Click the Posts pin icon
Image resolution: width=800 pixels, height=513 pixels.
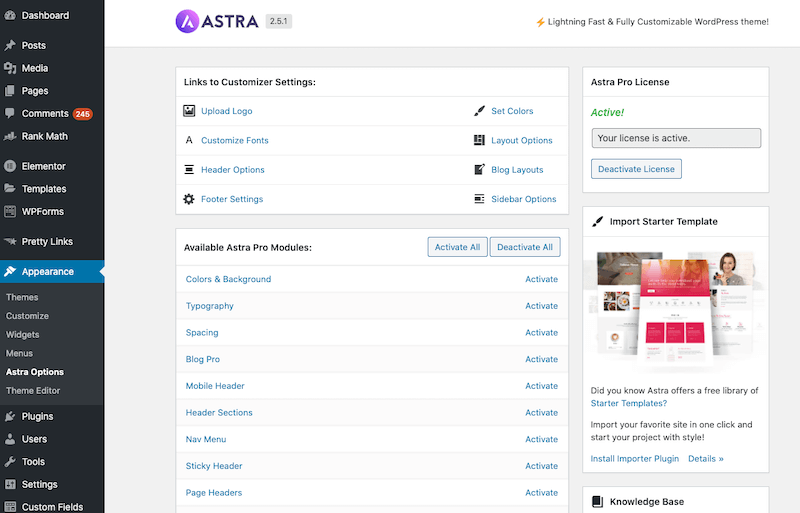coord(10,45)
